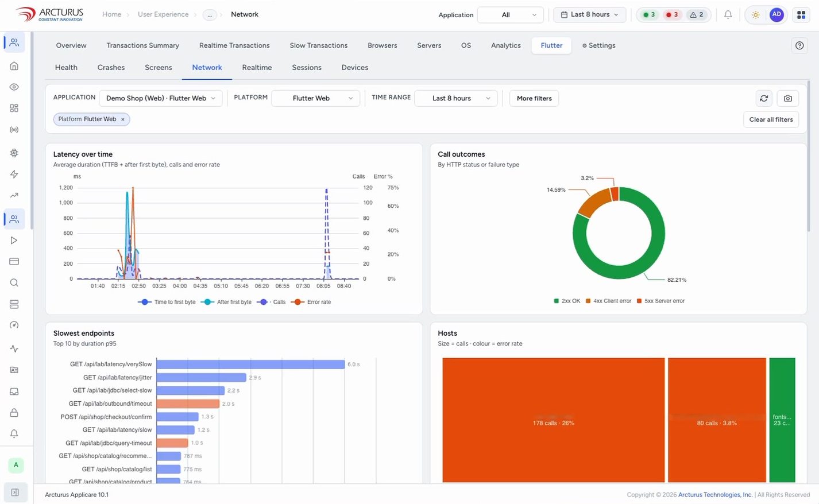
Task: Click the 178 calls treemap host block
Action: click(554, 420)
